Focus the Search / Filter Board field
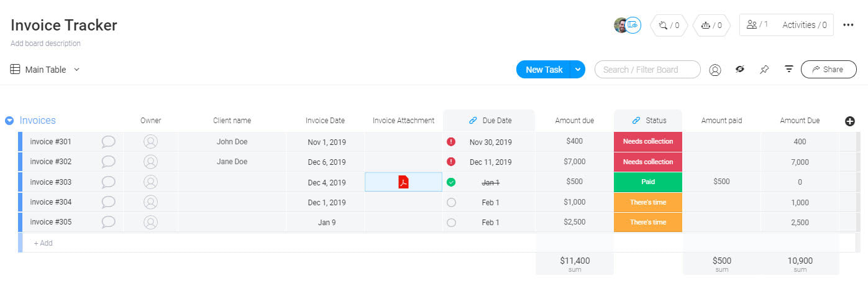The image size is (868, 283). (647, 70)
